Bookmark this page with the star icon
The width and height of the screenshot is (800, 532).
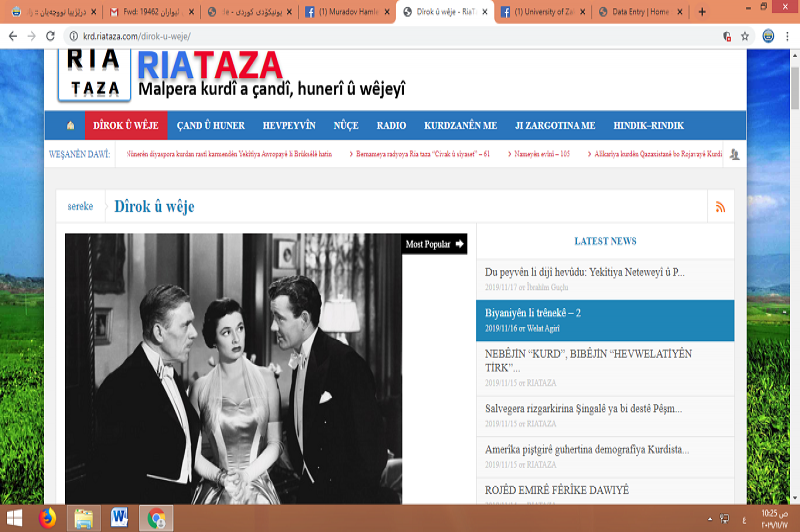745,36
